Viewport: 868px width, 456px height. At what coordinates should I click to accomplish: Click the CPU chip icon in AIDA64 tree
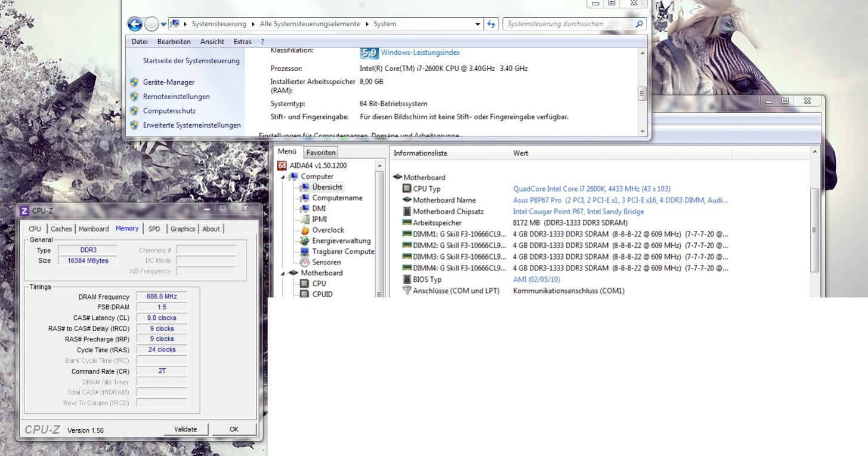tap(305, 284)
